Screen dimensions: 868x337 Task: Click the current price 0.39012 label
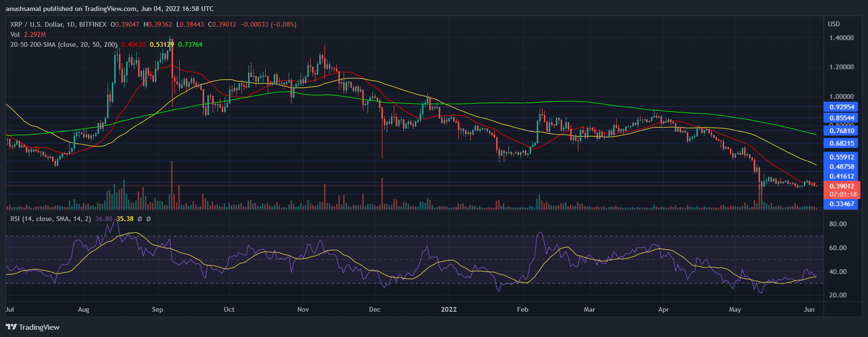tap(842, 186)
